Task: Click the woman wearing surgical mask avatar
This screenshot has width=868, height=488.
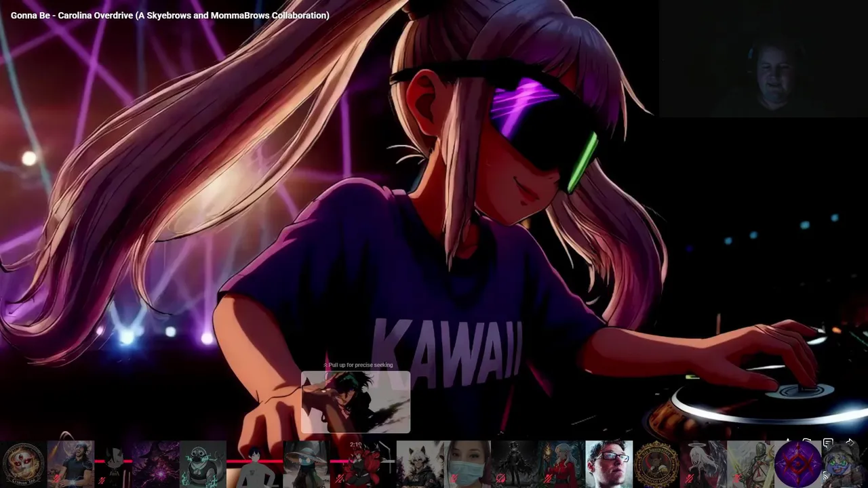Action: click(468, 465)
